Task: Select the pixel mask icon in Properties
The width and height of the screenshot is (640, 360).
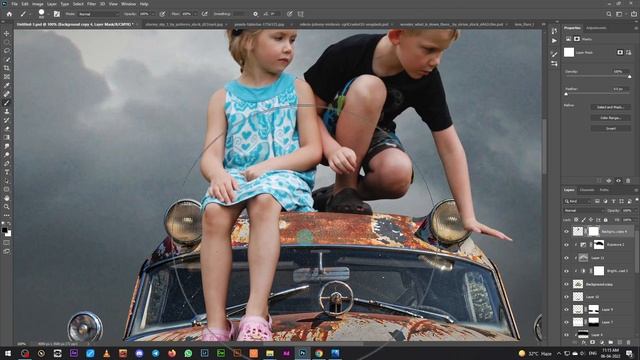Action: pyautogui.click(x=620, y=52)
